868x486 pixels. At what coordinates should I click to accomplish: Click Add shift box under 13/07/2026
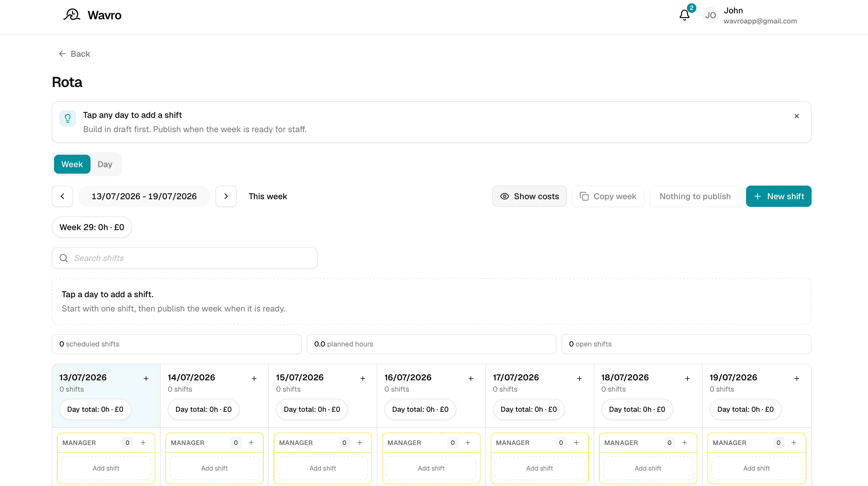coord(106,468)
